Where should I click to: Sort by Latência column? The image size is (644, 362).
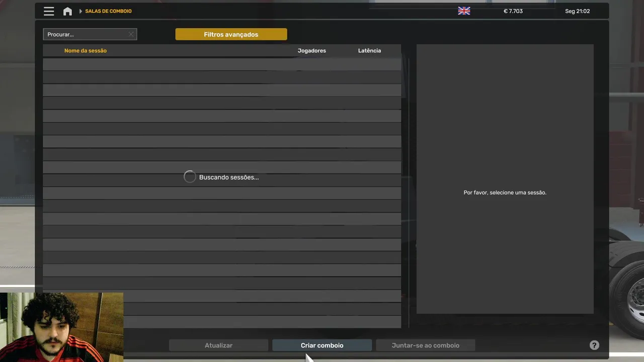click(369, 51)
